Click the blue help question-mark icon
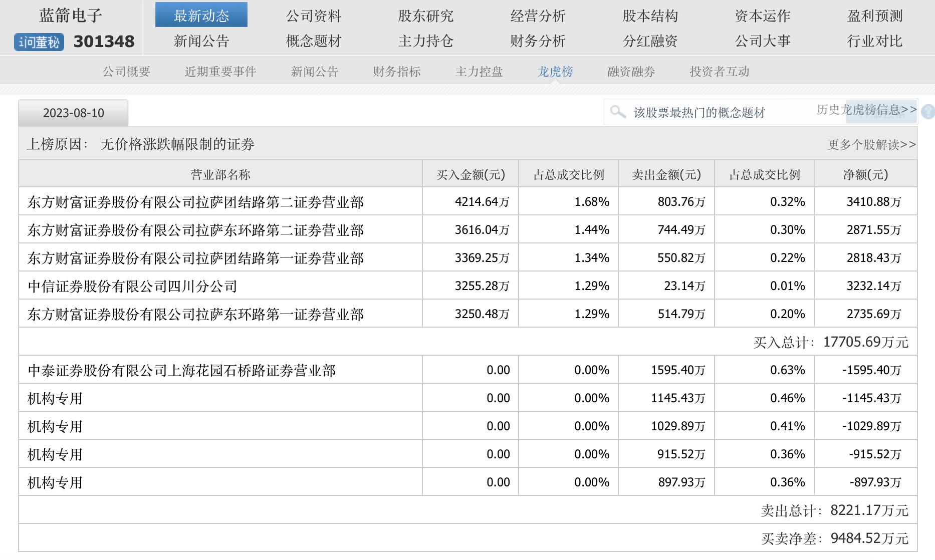 click(928, 111)
